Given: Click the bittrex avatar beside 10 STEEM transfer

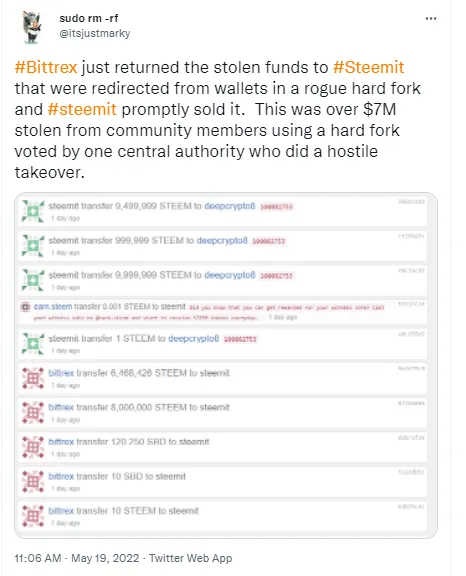Looking at the screenshot, I should (33, 516).
